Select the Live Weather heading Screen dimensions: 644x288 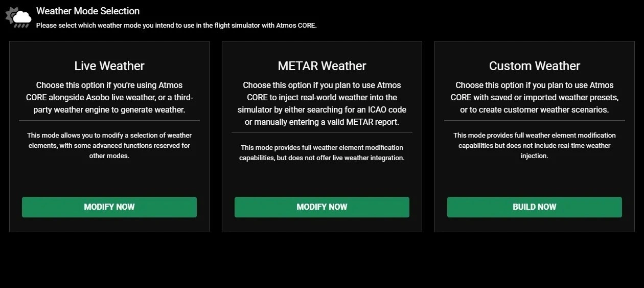[x=109, y=66]
